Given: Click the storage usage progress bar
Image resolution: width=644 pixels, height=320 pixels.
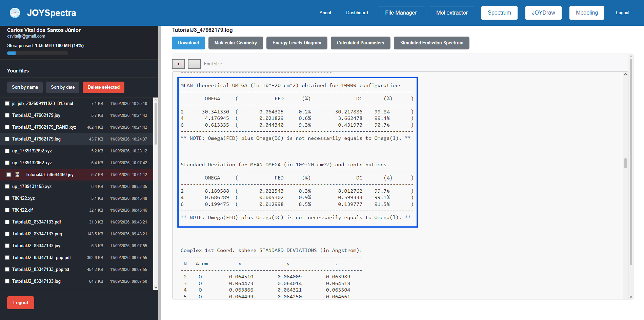Looking at the screenshot, I should 38,53.
